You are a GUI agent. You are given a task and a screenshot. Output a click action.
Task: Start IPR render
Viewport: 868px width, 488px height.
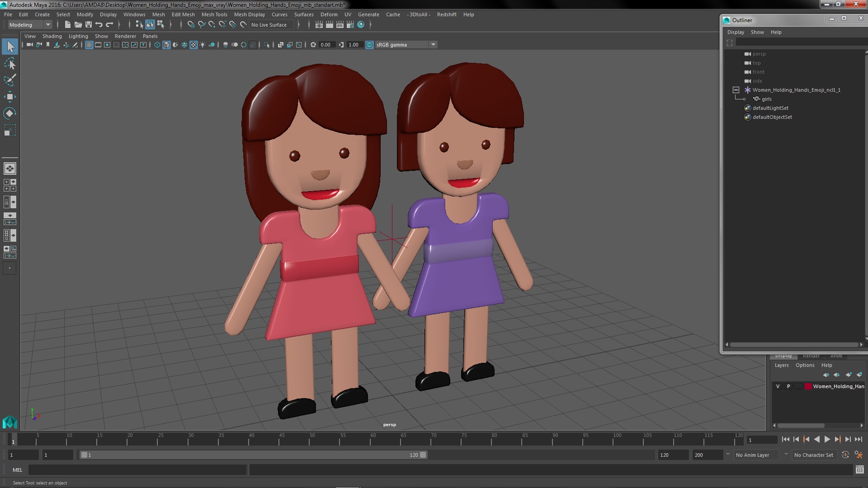pyautogui.click(x=340, y=25)
